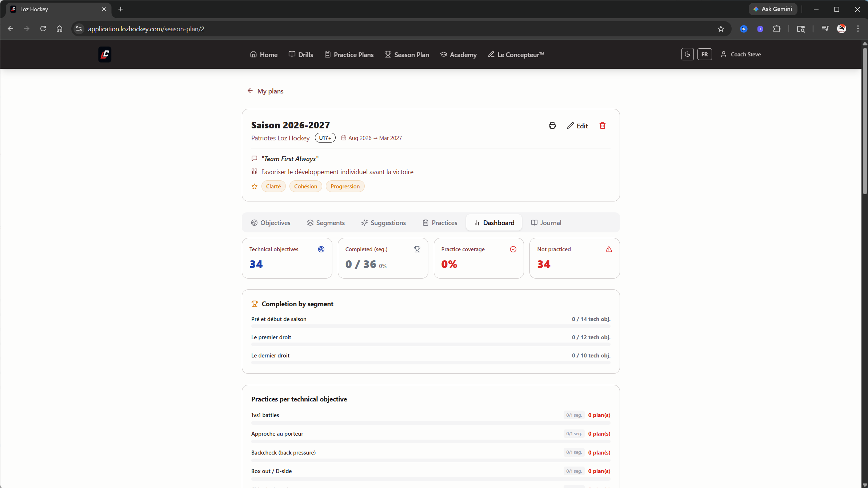The width and height of the screenshot is (868, 488).
Task: Click the calendar icon beside Aug 2026
Action: tap(344, 138)
